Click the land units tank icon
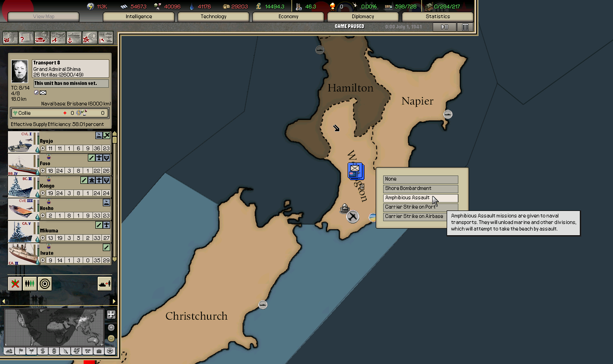 [42, 38]
